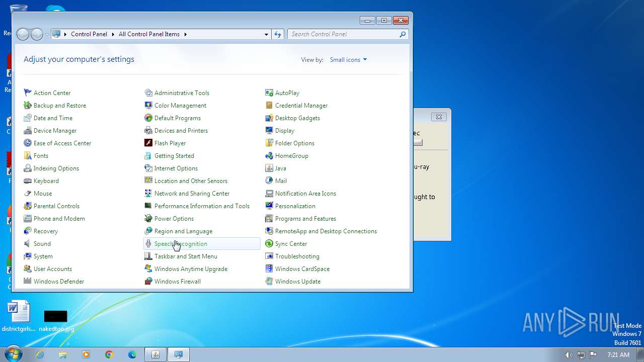This screenshot has width=644, height=362.
Task: Click the Windows Firewall icon
Action: pos(148,281)
